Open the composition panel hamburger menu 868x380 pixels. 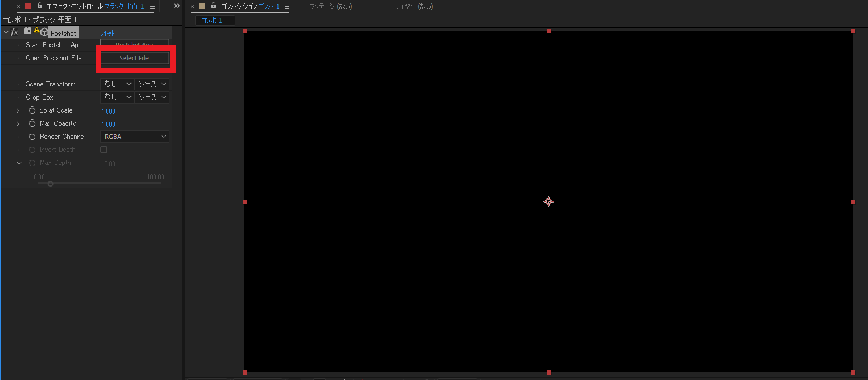click(286, 6)
